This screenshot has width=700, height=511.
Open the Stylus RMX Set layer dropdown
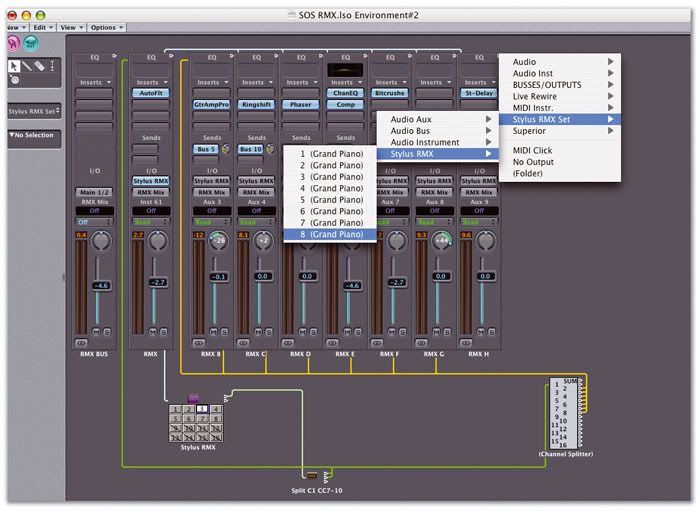pos(34,111)
